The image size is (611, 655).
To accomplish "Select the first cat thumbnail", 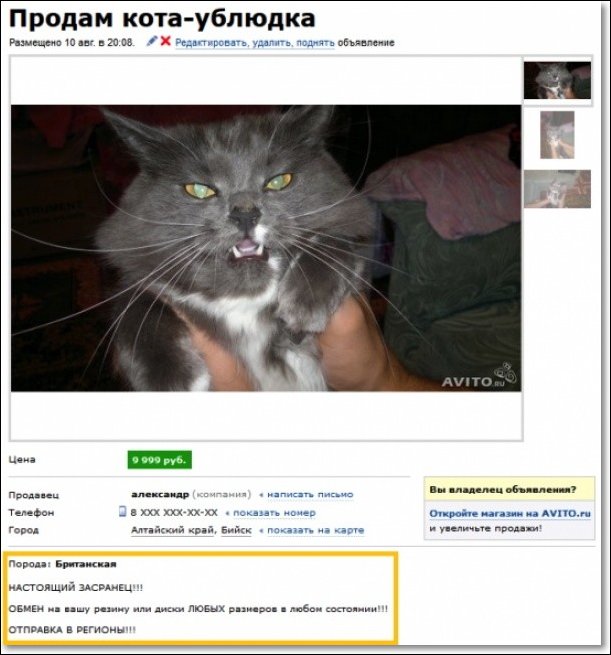I will point(557,80).
